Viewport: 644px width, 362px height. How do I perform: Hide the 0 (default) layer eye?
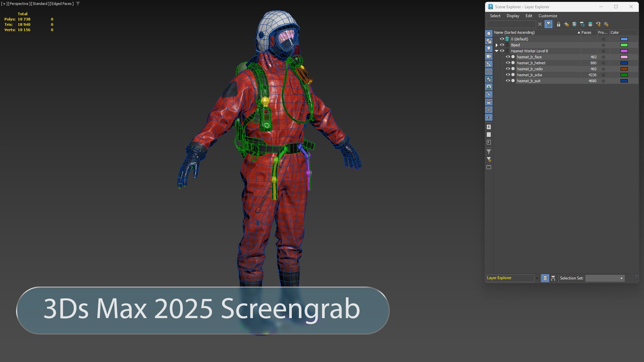click(x=502, y=39)
